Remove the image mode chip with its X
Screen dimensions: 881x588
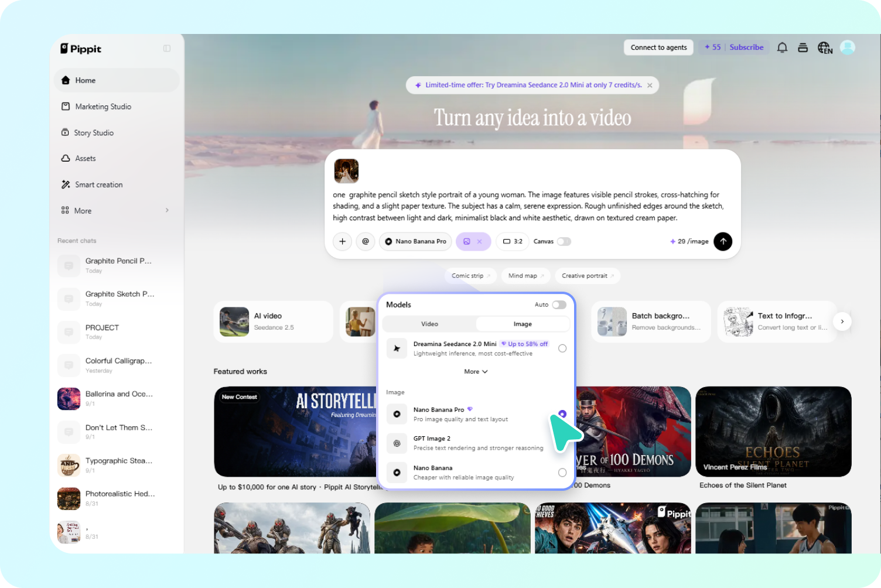pos(479,241)
